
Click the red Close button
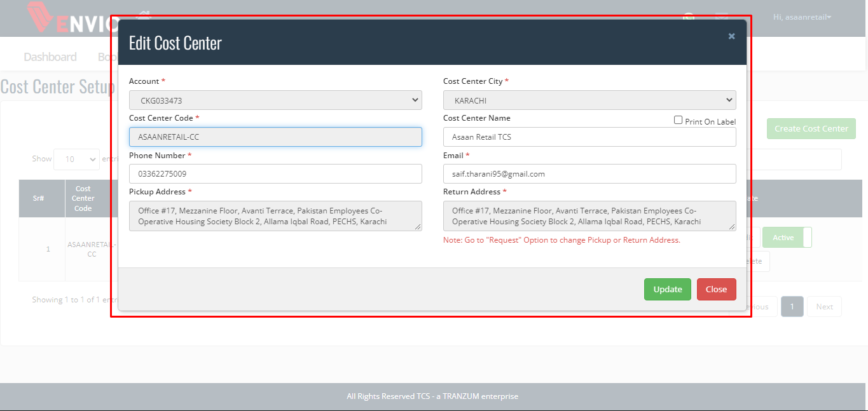(x=716, y=289)
